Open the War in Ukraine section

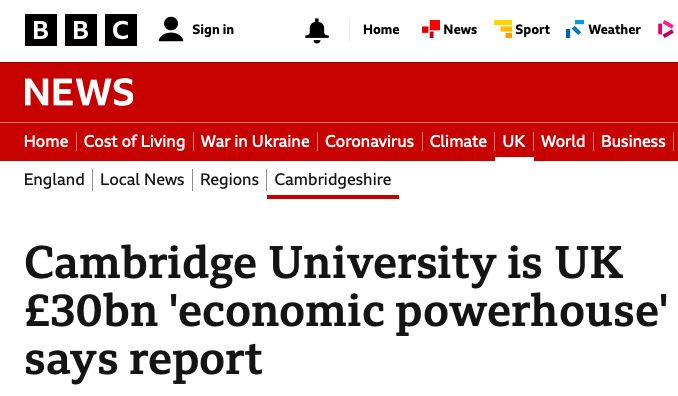[255, 141]
